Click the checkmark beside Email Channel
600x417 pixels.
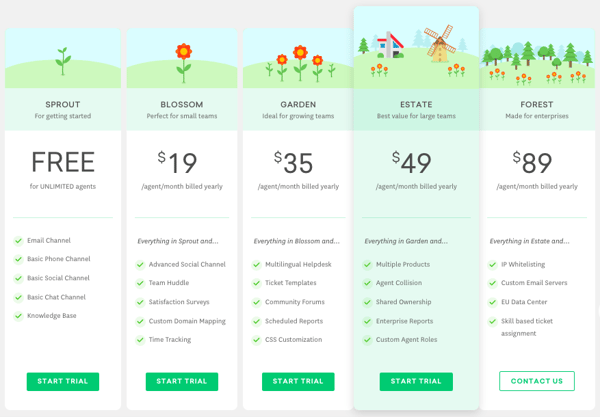[x=18, y=241]
